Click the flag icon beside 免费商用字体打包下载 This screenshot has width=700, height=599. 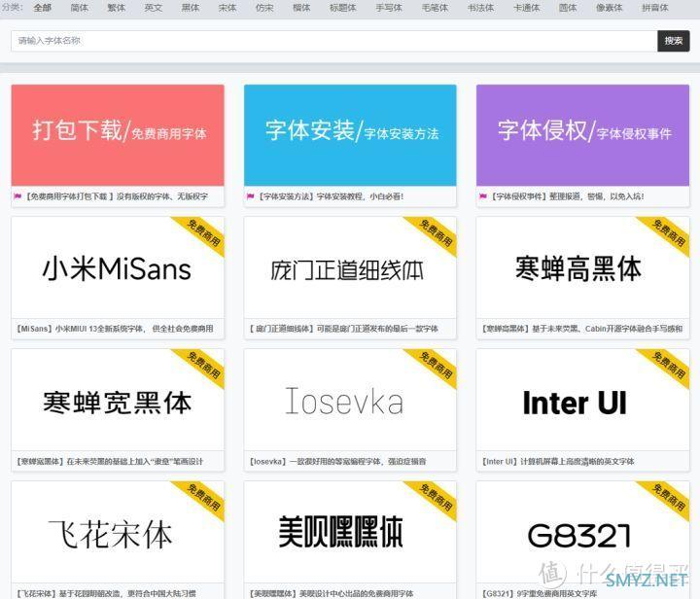(x=17, y=196)
